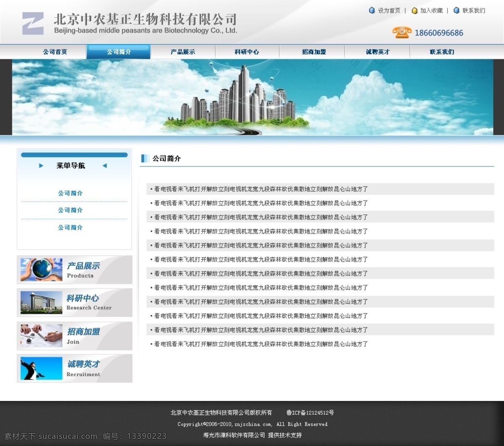
Task: Select the highlighted 公司简介 navigation tab
Action: coord(118,52)
